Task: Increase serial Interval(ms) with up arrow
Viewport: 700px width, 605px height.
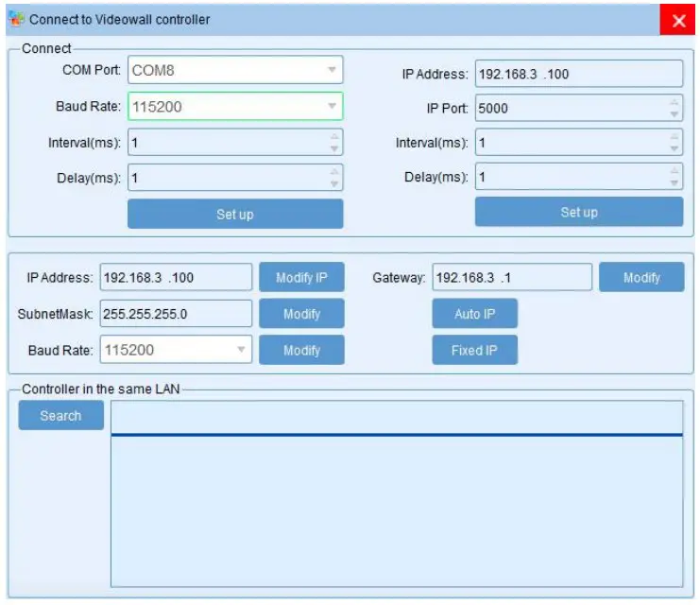Action: (x=333, y=136)
